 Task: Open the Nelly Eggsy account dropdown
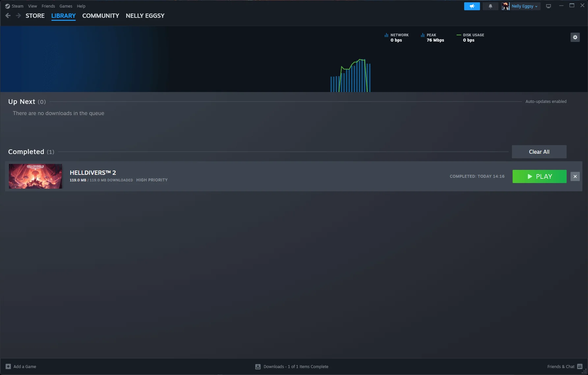tap(524, 6)
